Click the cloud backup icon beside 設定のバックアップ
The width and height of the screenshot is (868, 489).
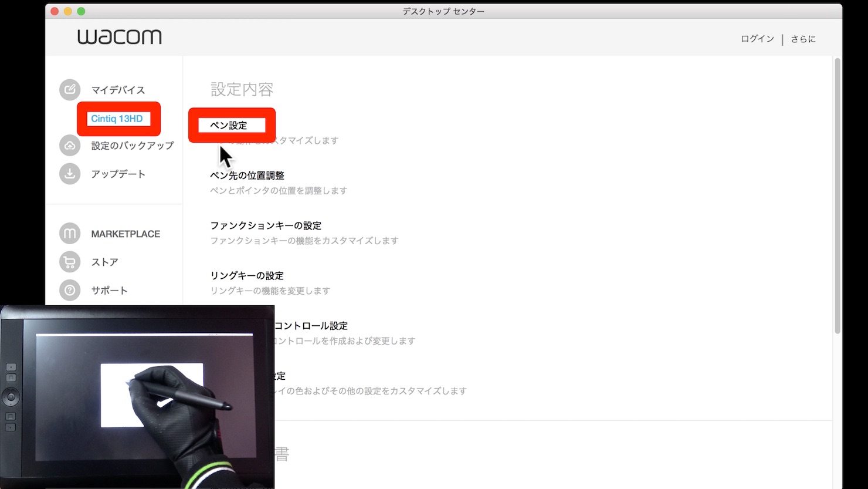70,146
